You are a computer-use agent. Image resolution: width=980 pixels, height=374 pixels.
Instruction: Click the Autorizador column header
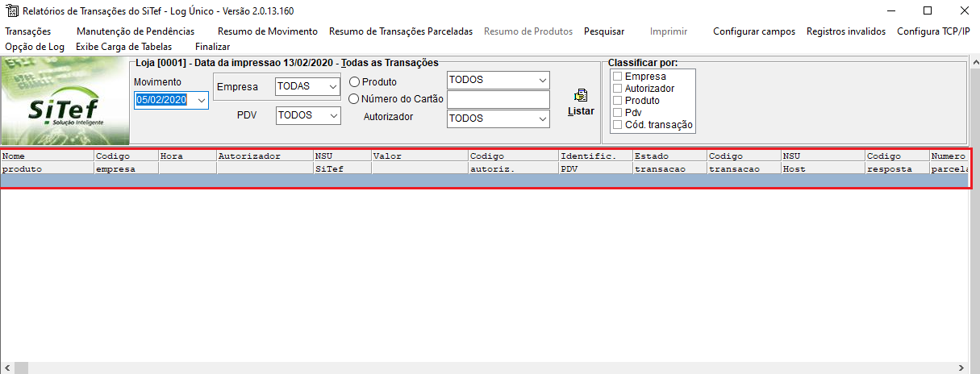point(265,163)
